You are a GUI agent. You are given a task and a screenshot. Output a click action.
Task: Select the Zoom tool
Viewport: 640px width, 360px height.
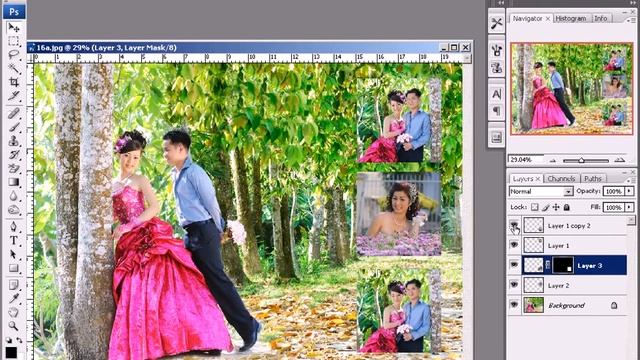coord(13,326)
